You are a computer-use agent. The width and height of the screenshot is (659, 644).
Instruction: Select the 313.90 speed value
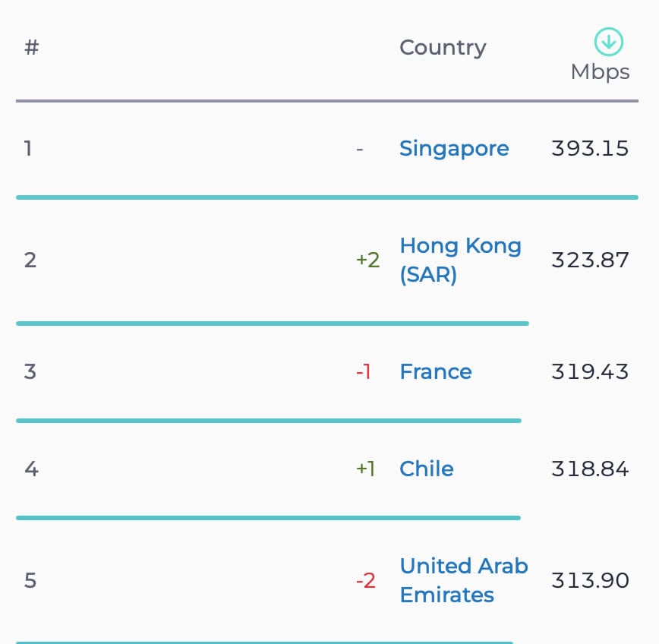pyautogui.click(x=590, y=580)
